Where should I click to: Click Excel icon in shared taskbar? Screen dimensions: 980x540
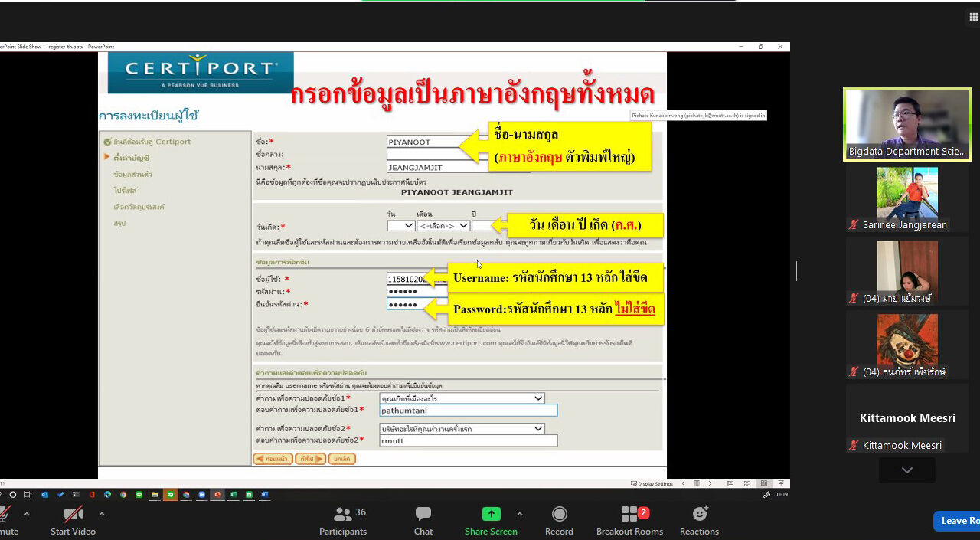click(x=233, y=495)
